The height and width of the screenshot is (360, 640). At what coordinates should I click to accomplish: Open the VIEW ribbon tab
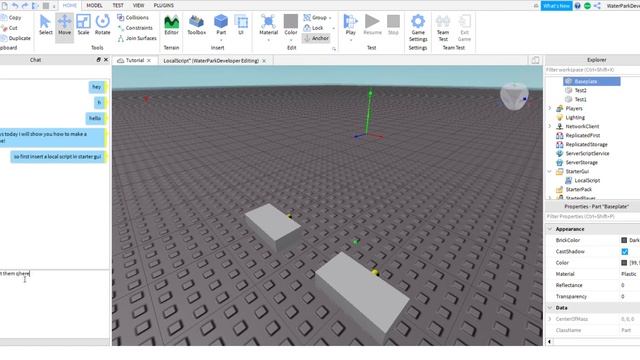(x=138, y=5)
